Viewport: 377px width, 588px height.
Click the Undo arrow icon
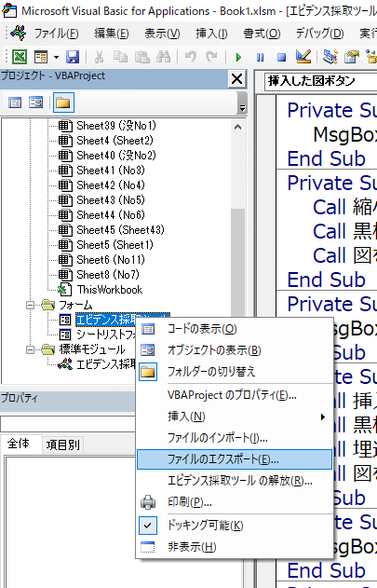(191, 57)
